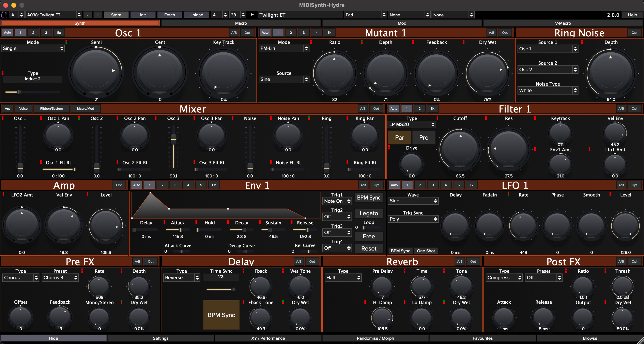Click the plus next-patch button

[98, 15]
